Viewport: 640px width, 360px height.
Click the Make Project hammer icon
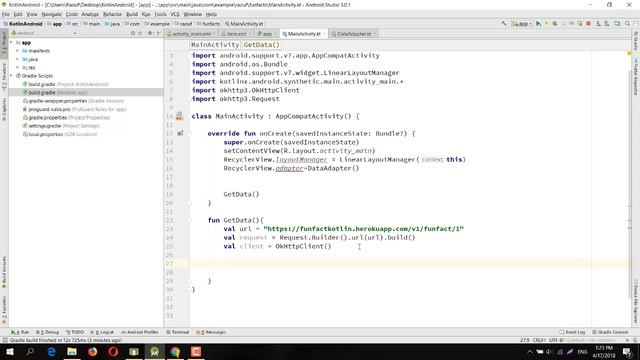point(504,24)
